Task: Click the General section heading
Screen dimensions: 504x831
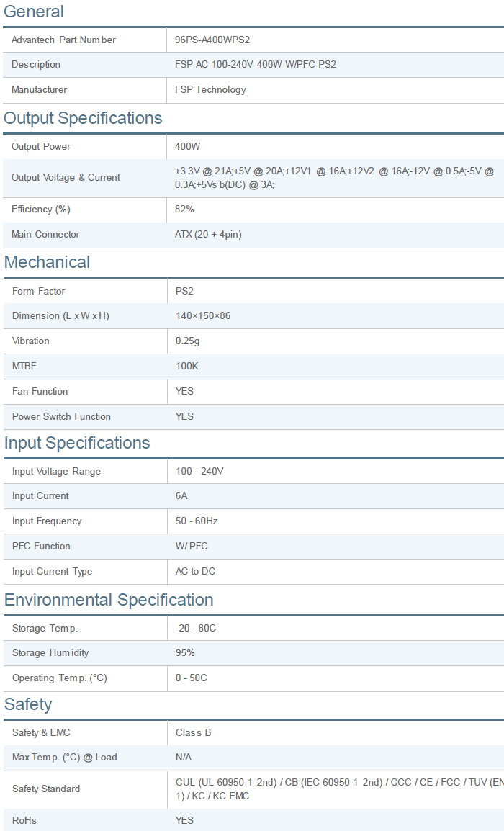Action: coord(34,12)
